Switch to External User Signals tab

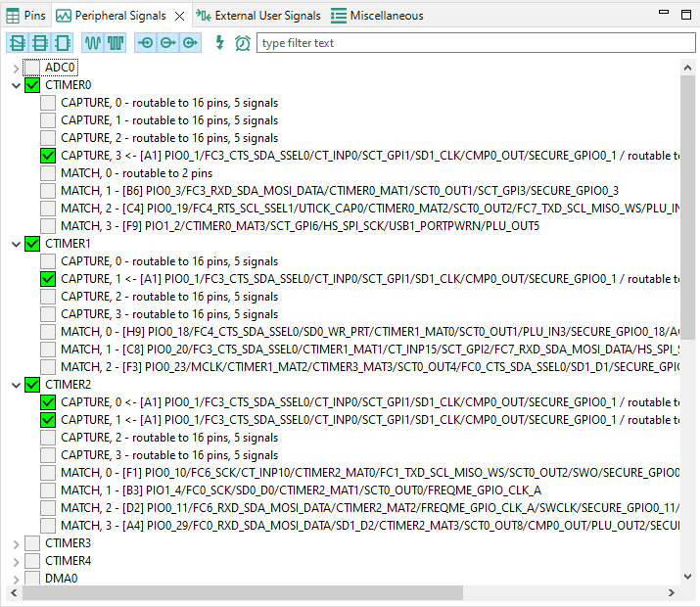click(267, 16)
